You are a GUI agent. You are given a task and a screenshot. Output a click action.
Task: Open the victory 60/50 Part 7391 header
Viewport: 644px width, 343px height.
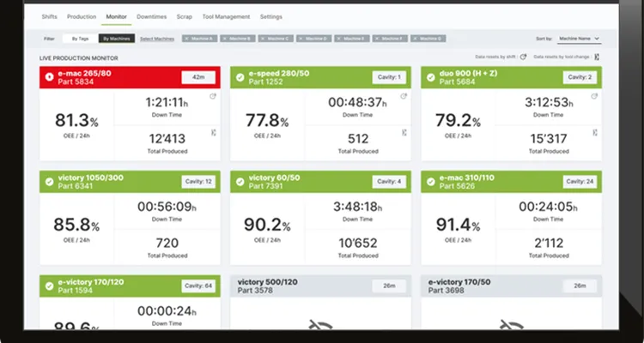click(x=320, y=182)
